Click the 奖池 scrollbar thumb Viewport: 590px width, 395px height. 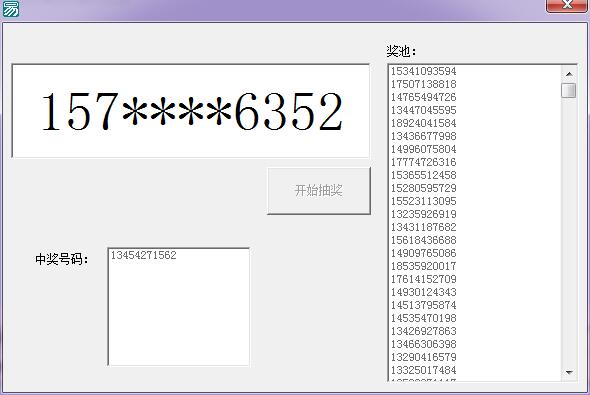[x=569, y=90]
